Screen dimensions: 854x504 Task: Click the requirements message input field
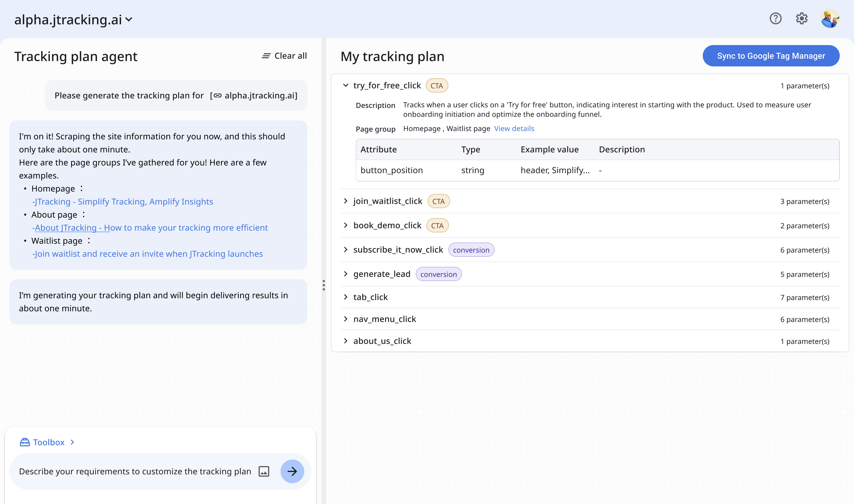click(x=135, y=471)
